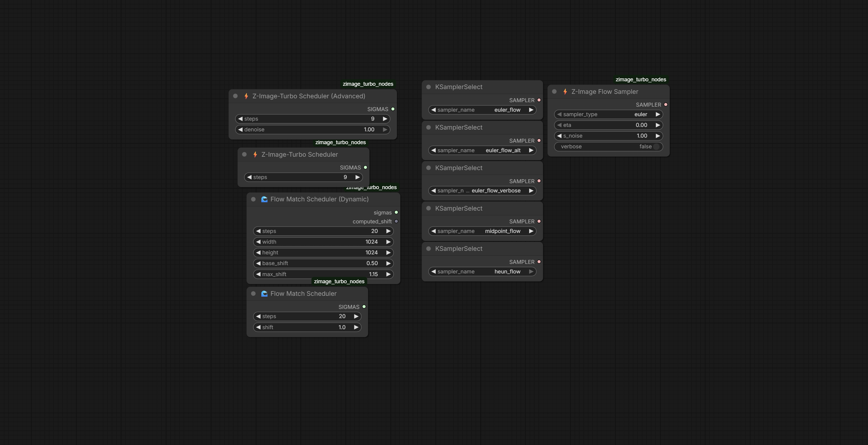Image resolution: width=868 pixels, height=445 pixels.
Task: Increase steps on Z-Image-Turbo Scheduler (Advanced)
Action: pos(385,119)
